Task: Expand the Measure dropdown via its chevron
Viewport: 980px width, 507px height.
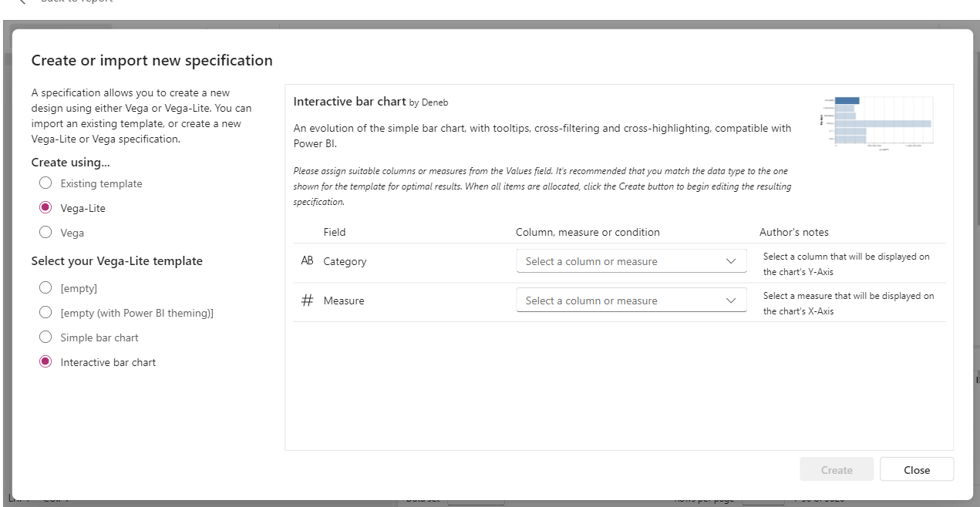Action: tap(730, 300)
